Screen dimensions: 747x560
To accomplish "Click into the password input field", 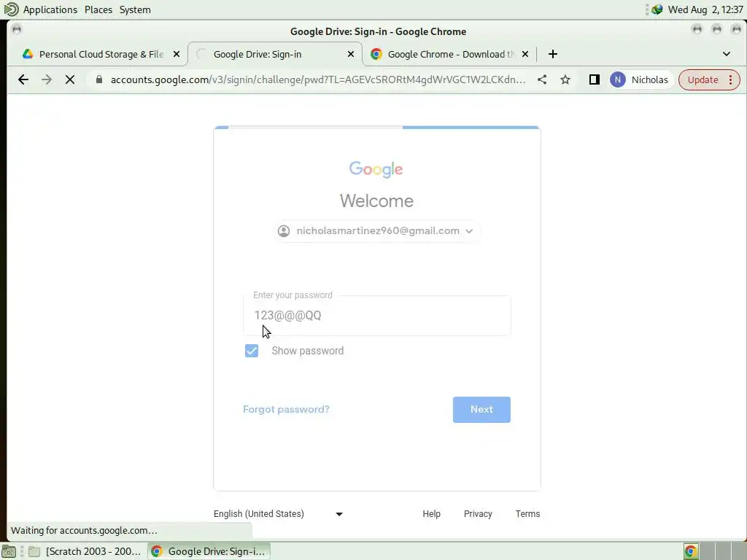I will (377, 316).
